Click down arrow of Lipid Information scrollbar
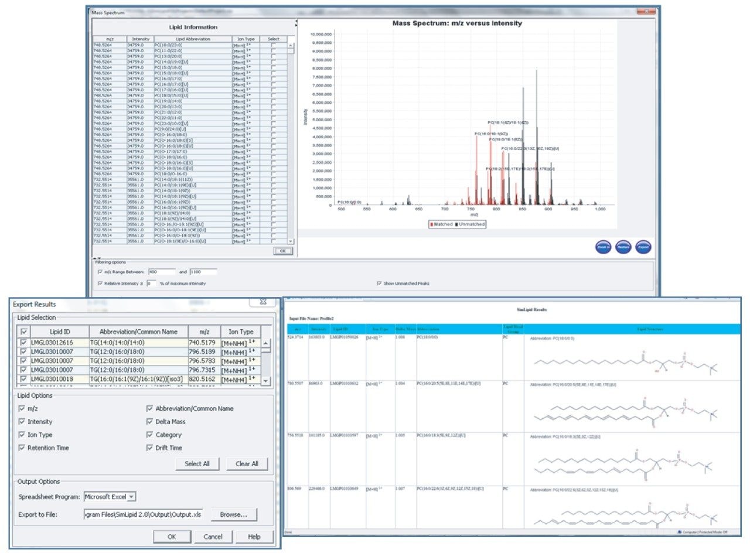750x560 pixels. (291, 241)
